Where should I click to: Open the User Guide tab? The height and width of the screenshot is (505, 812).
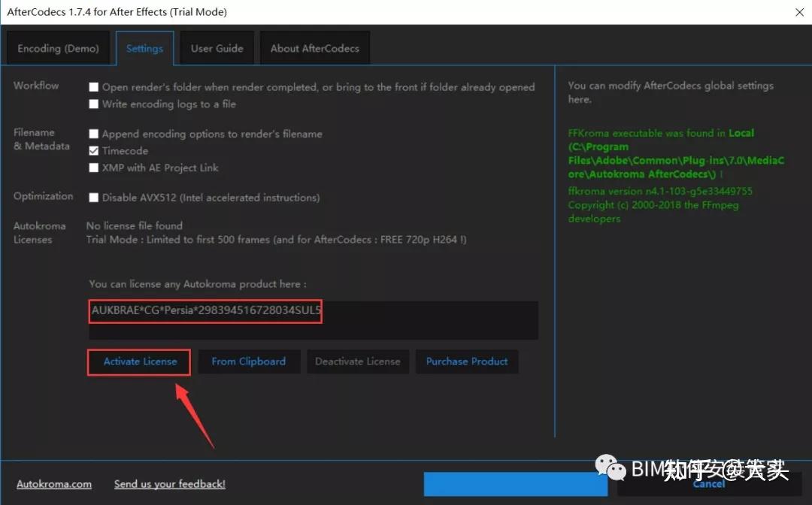point(217,47)
